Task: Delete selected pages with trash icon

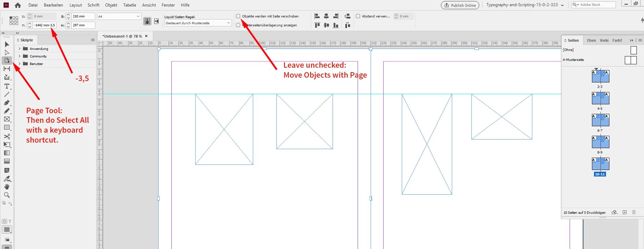Action: (634, 212)
